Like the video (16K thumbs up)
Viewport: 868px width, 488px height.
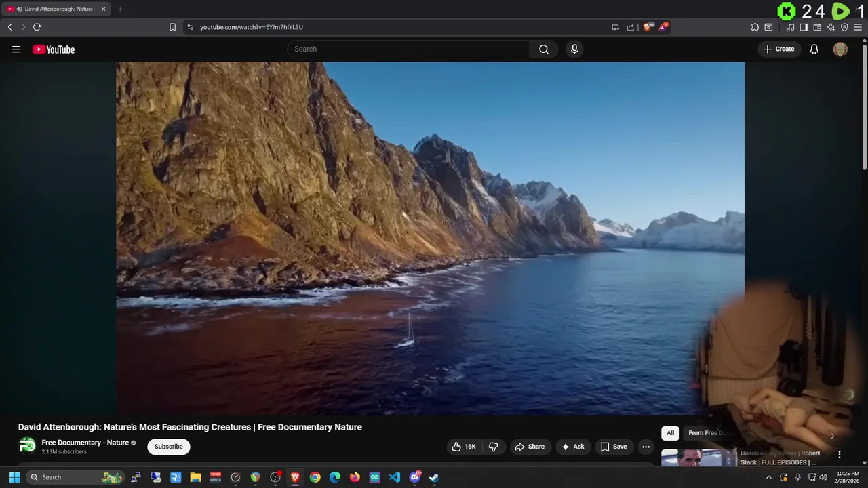pos(464,447)
